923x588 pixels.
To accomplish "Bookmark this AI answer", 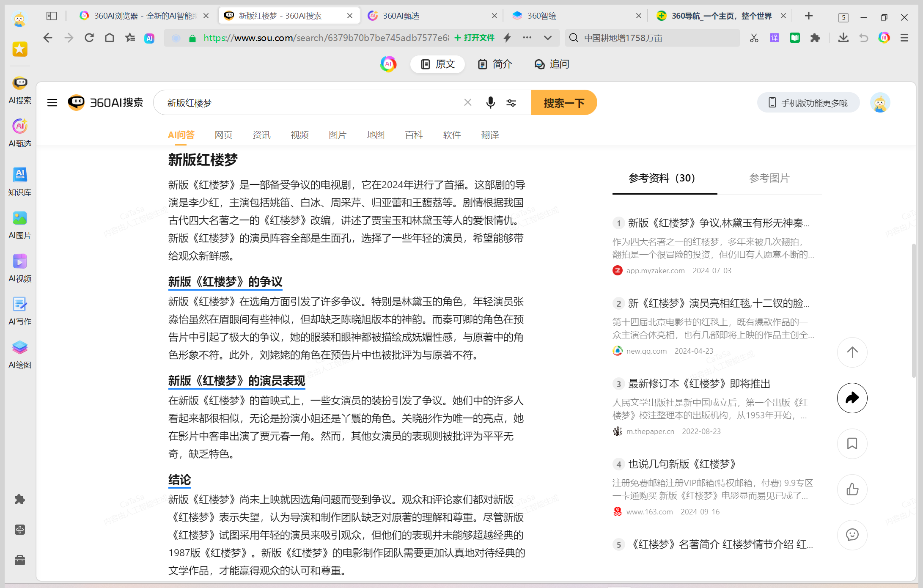I will pos(852,444).
